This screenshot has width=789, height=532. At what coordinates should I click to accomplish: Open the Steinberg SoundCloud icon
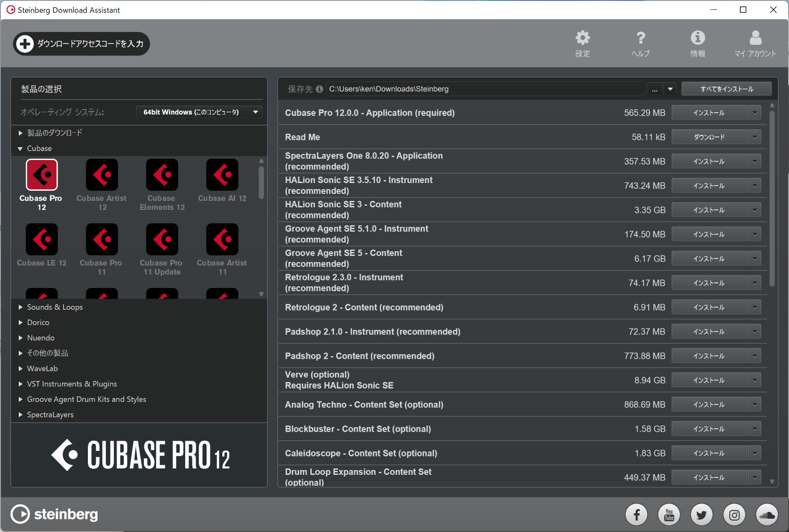point(767,515)
